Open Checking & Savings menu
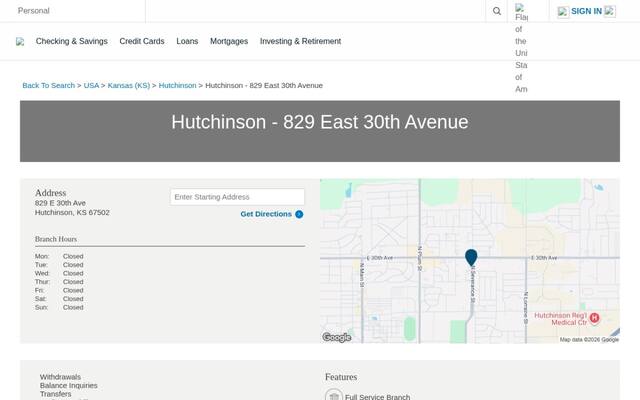 tap(71, 41)
